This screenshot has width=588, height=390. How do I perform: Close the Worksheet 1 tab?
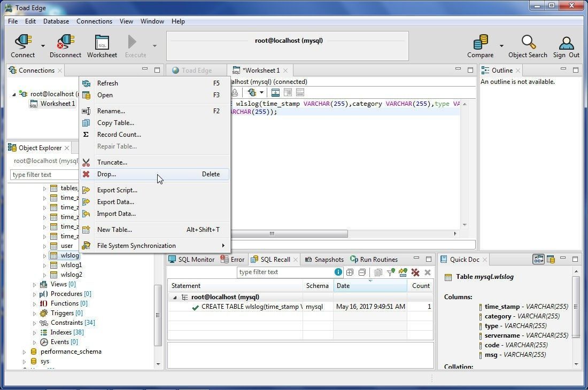(286, 71)
